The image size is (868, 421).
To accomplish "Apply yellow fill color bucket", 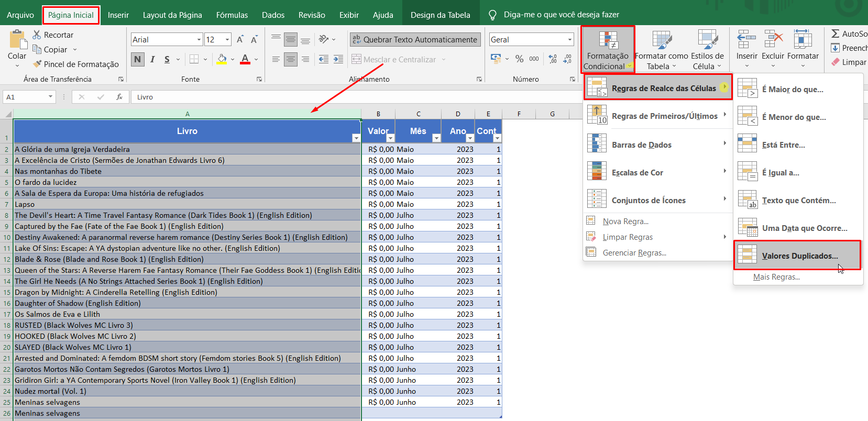I will (x=222, y=59).
